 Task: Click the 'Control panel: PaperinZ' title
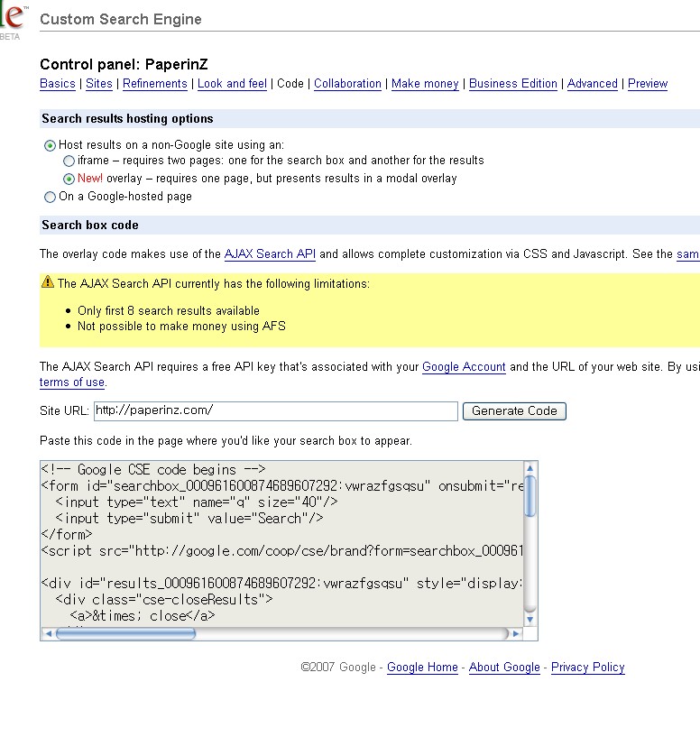[x=124, y=64]
